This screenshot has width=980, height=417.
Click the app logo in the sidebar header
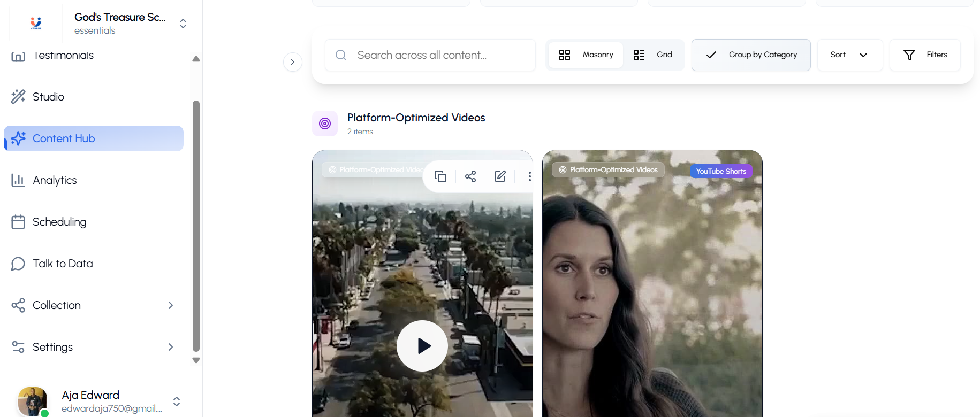(x=36, y=23)
